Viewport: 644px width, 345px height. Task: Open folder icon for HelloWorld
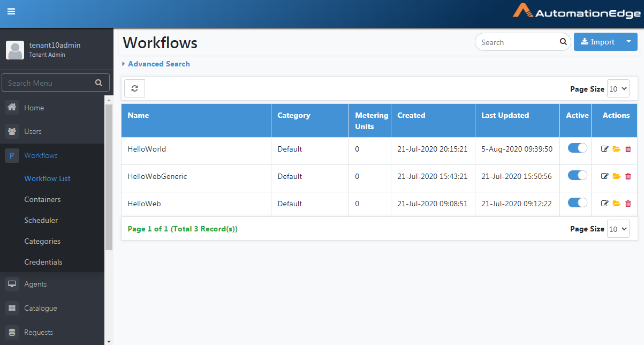click(x=617, y=149)
